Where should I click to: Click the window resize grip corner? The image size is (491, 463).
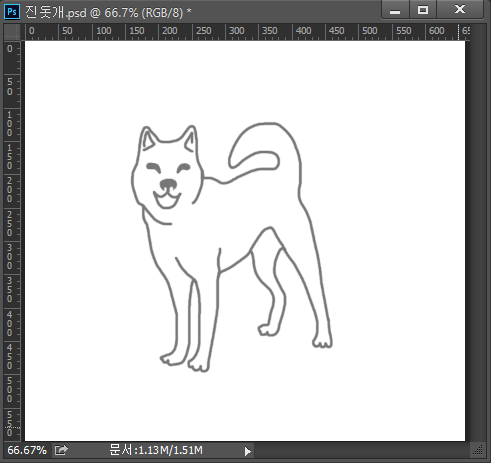point(478,450)
